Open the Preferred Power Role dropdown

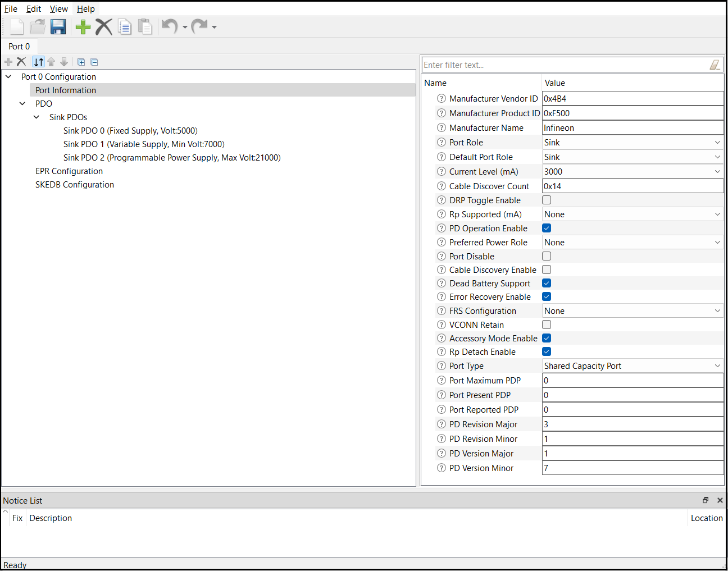(633, 242)
